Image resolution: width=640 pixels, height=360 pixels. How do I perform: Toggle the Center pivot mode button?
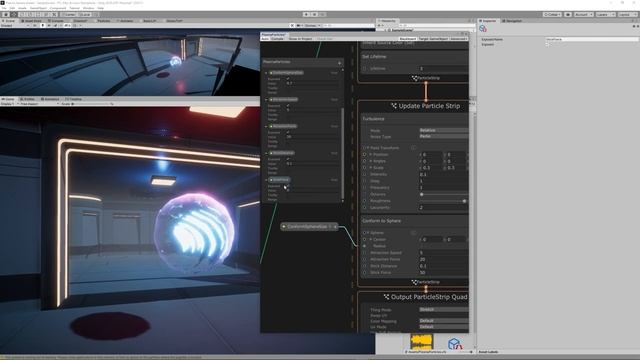click(69, 14)
